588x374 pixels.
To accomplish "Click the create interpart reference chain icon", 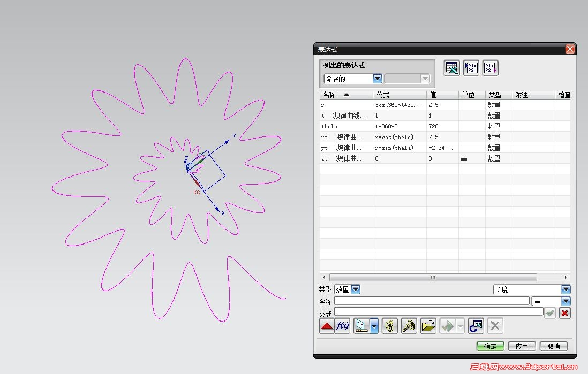I will (x=390, y=326).
